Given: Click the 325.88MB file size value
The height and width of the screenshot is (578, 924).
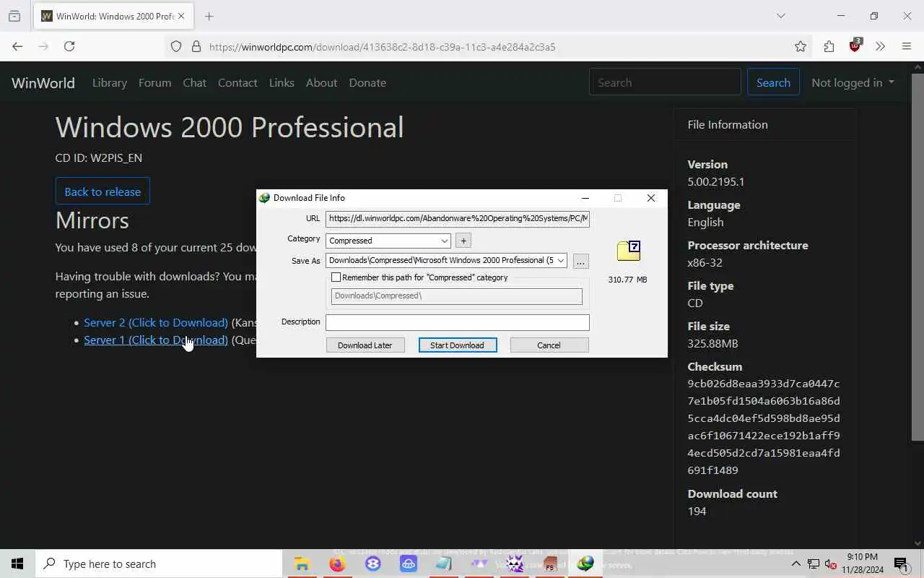Looking at the screenshot, I should click(x=712, y=343).
